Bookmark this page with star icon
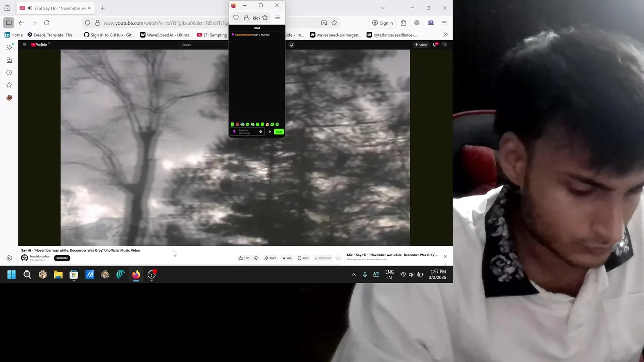This screenshot has height=362, width=644. pos(334,23)
